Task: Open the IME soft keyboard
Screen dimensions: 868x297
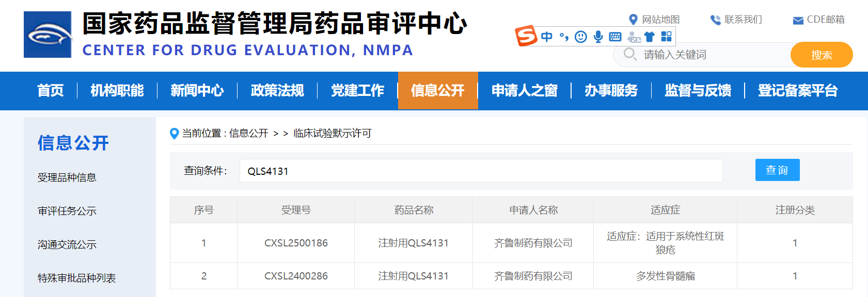Action: pos(615,37)
